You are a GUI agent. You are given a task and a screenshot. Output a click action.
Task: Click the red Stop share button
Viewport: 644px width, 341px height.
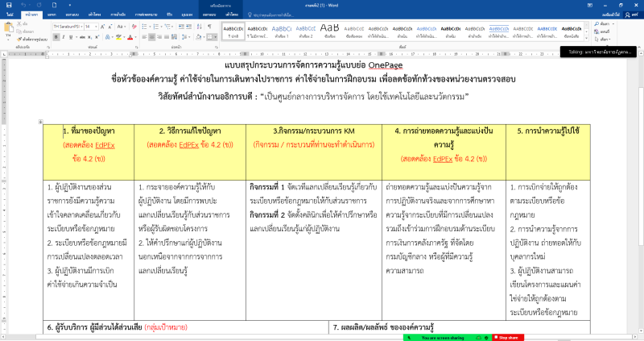(508, 337)
